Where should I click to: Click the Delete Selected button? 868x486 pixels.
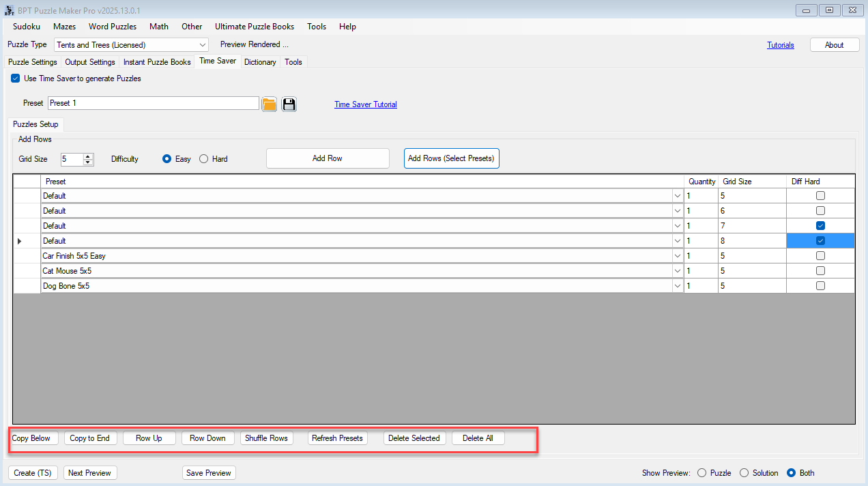[414, 438]
